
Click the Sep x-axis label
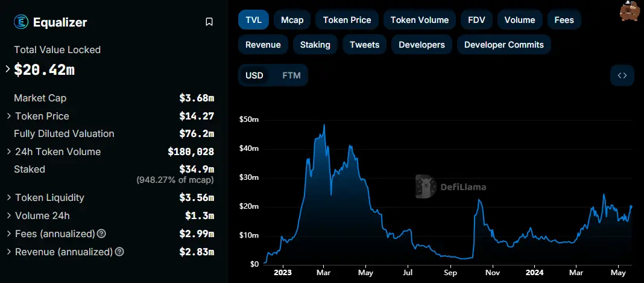click(x=450, y=273)
